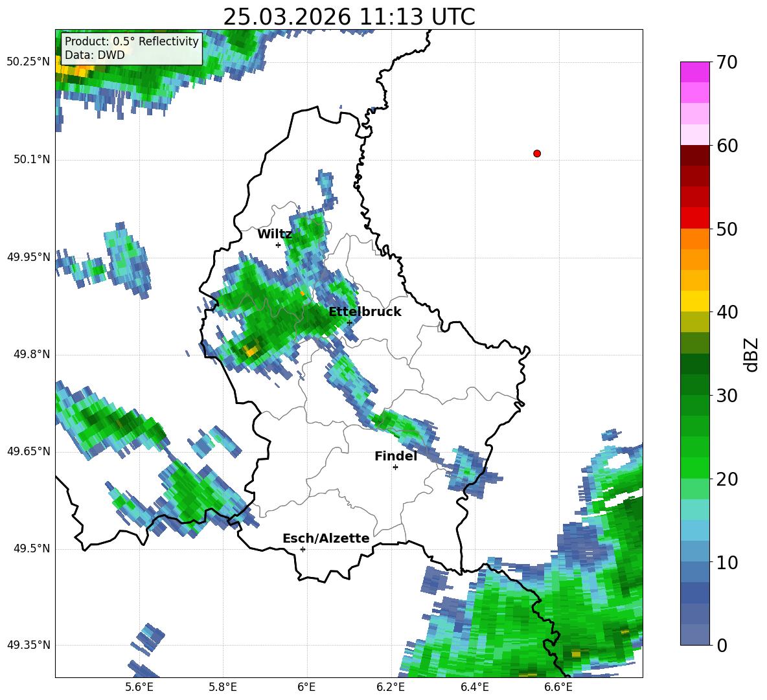
Task: Click the colorbar tick value 30
Action: (726, 396)
